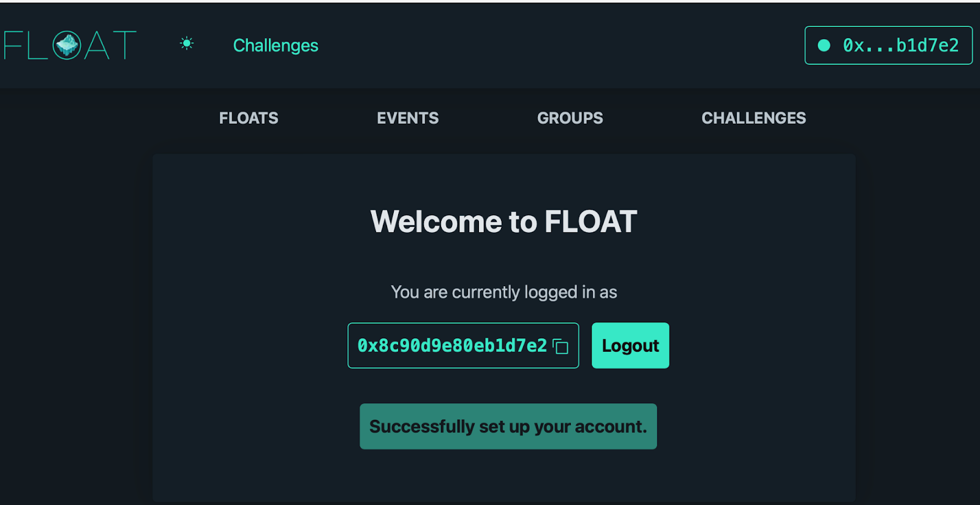Click the FLOAT logo in the header

pos(70,45)
